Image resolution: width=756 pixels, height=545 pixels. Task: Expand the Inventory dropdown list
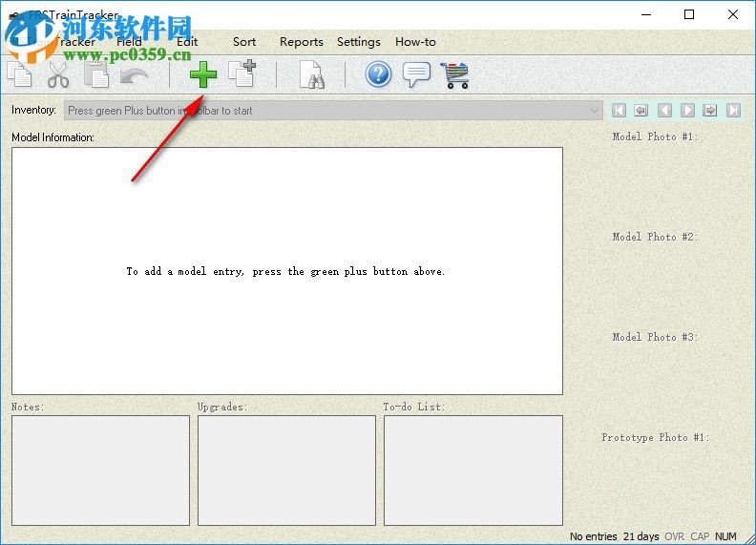point(594,111)
